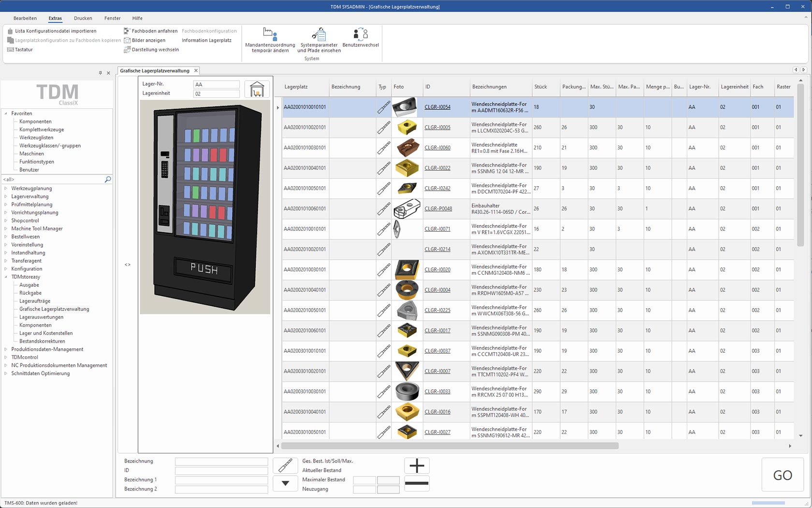Click Lista Konfigurationsdatei importieren
This screenshot has height=508, width=812.
tap(52, 31)
